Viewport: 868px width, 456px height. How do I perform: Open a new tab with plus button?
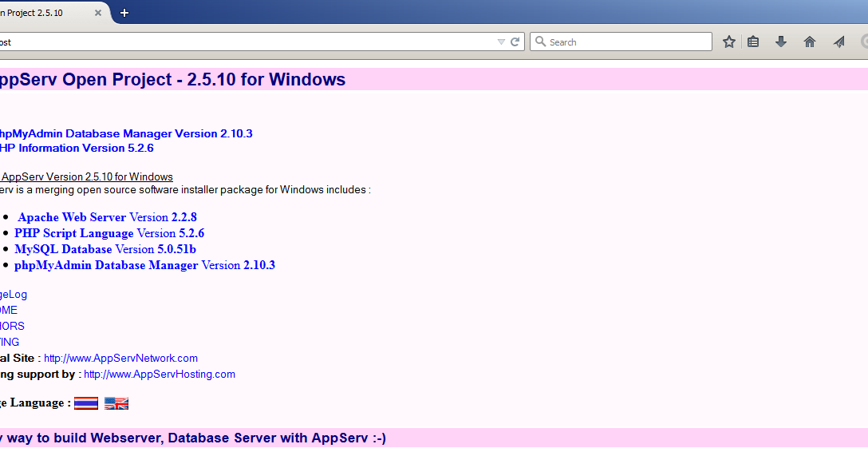pos(124,13)
